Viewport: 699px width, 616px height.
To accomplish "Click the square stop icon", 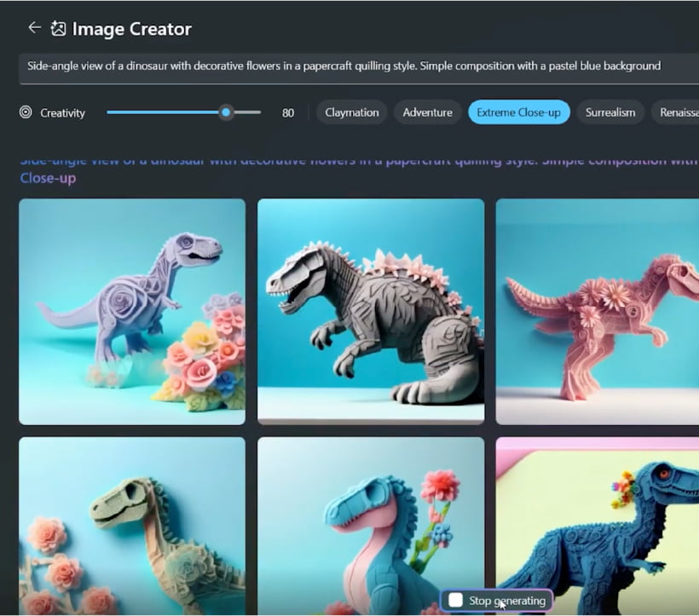I will 455,601.
